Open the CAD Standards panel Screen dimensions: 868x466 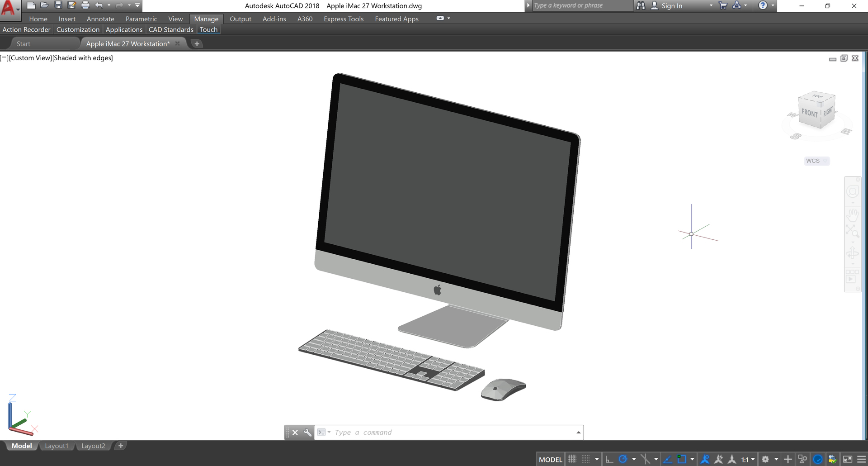click(171, 29)
